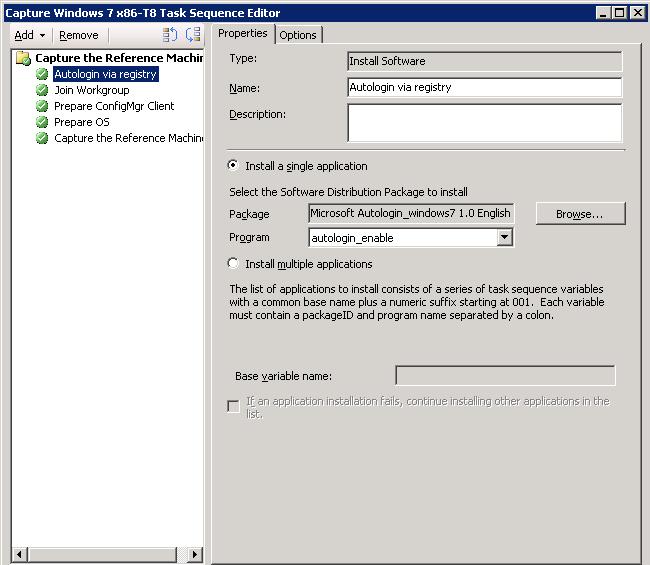Minimize the Task Sequence Editor window
This screenshot has width=650, height=565.
click(x=603, y=13)
